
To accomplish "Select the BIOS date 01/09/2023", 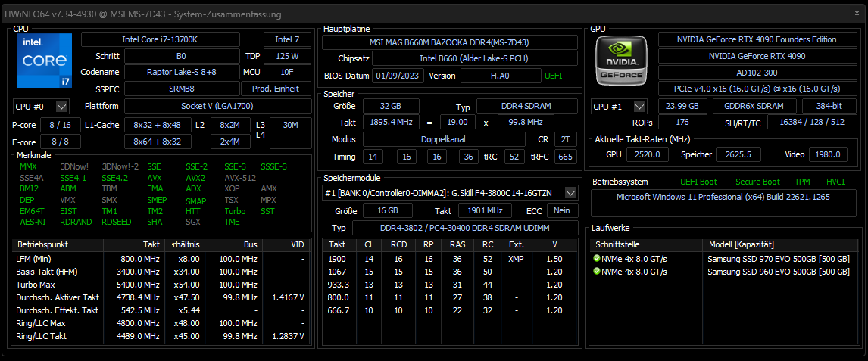I will point(398,76).
